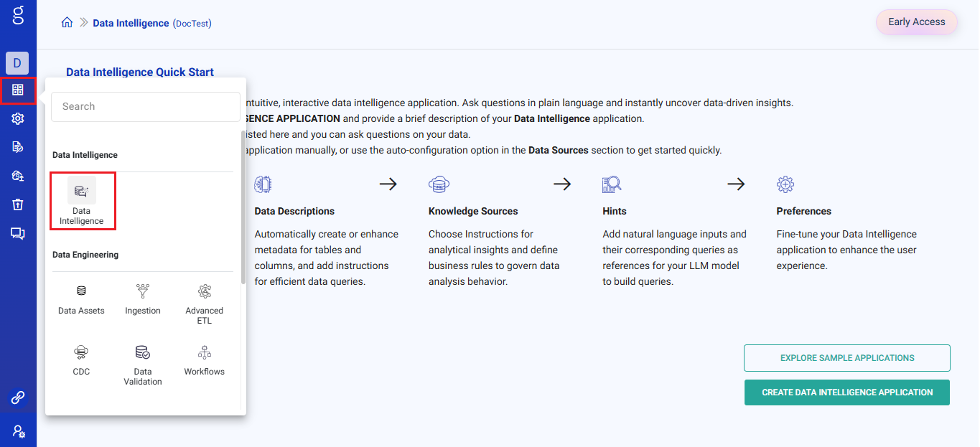This screenshot has height=447, width=980.
Task: Click in the module Search field
Action: pyautogui.click(x=145, y=106)
